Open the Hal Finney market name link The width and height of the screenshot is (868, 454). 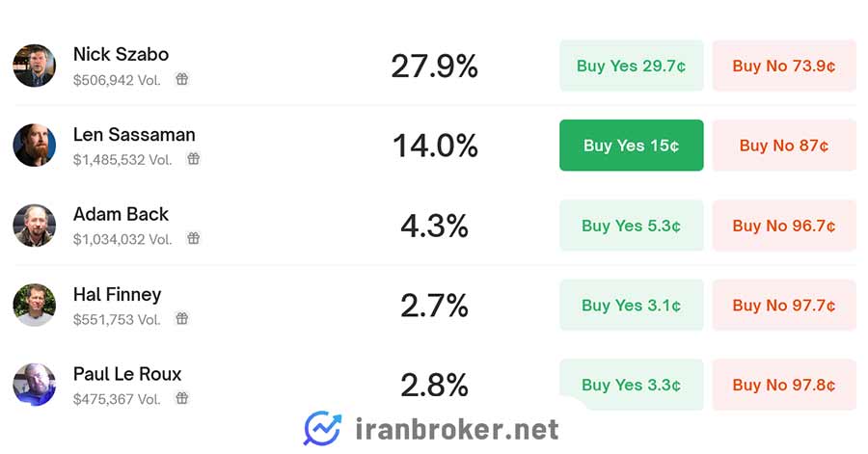pos(118,295)
